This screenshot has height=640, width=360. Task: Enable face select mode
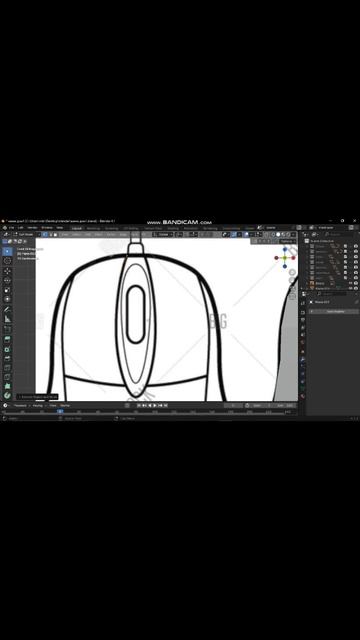click(55, 235)
